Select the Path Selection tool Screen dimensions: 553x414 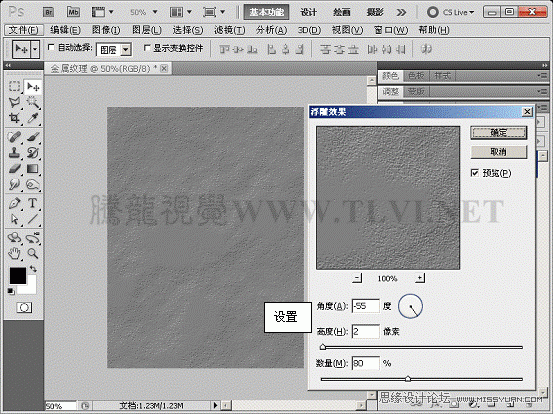(14, 219)
